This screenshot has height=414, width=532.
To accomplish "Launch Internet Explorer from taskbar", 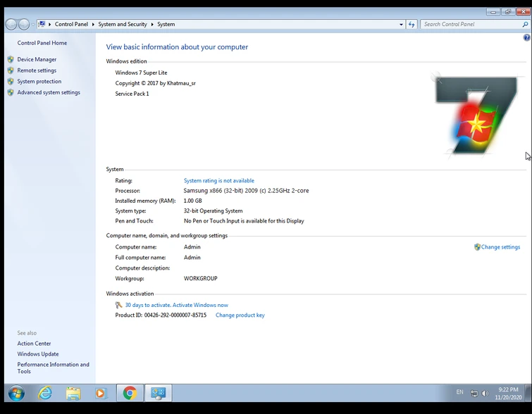I will coord(45,394).
